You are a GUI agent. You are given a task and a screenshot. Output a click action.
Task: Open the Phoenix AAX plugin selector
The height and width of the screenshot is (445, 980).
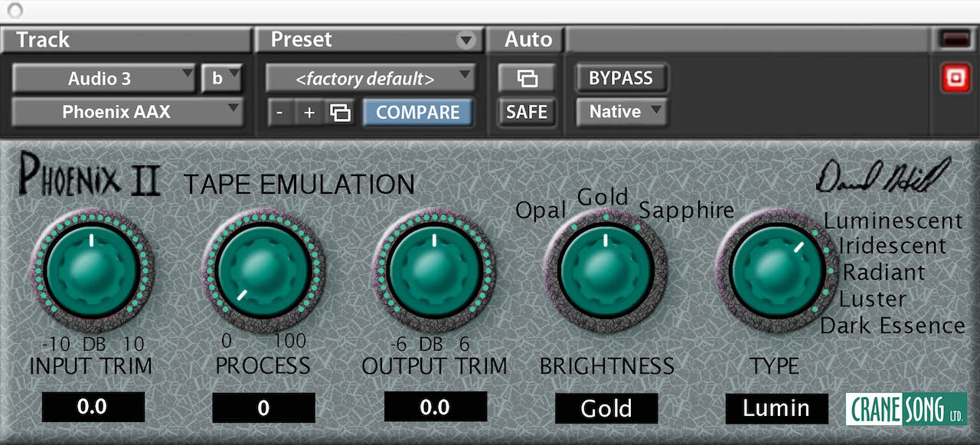pos(127,112)
